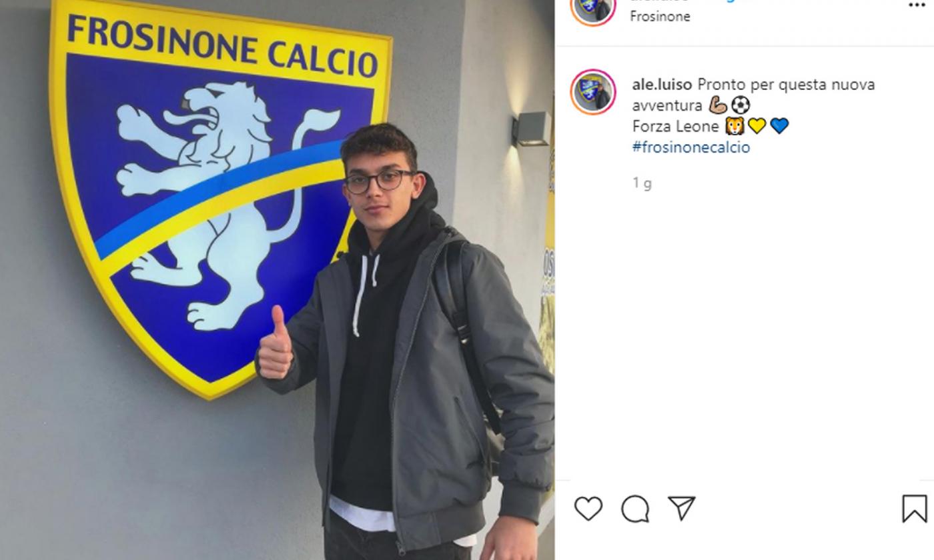The image size is (934, 560).
Task: Click the avatar beside ale.luiso caption
Action: [592, 92]
